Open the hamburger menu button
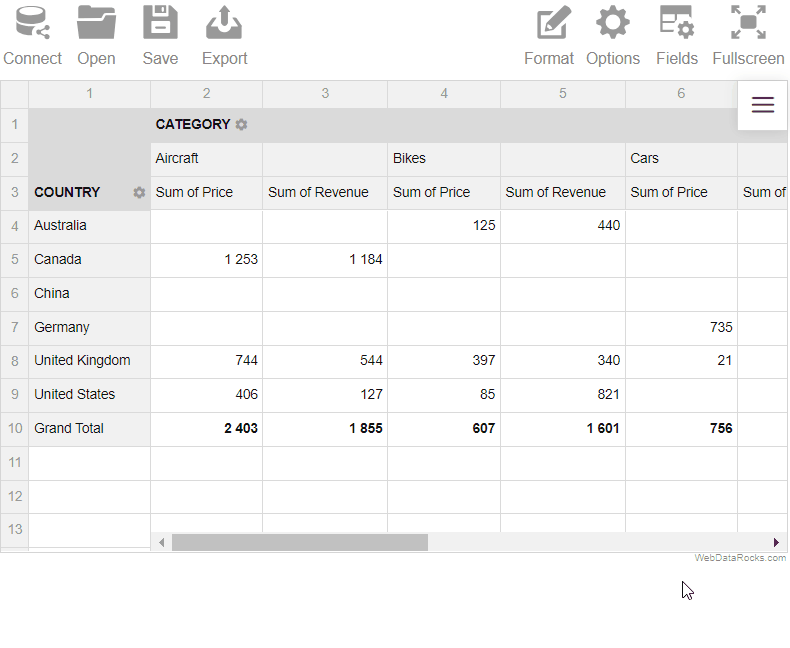The width and height of the screenshot is (790, 648). coord(763,105)
